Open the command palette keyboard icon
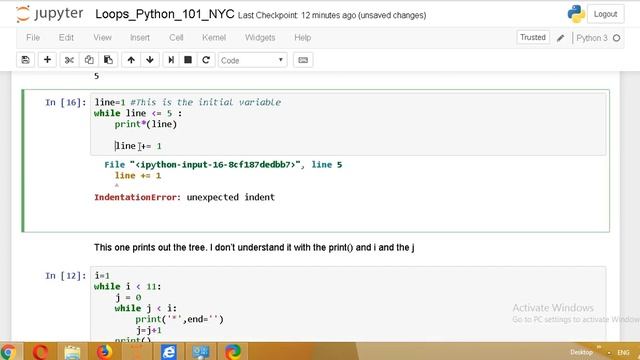This screenshot has height=360, width=640. pyautogui.click(x=303, y=60)
